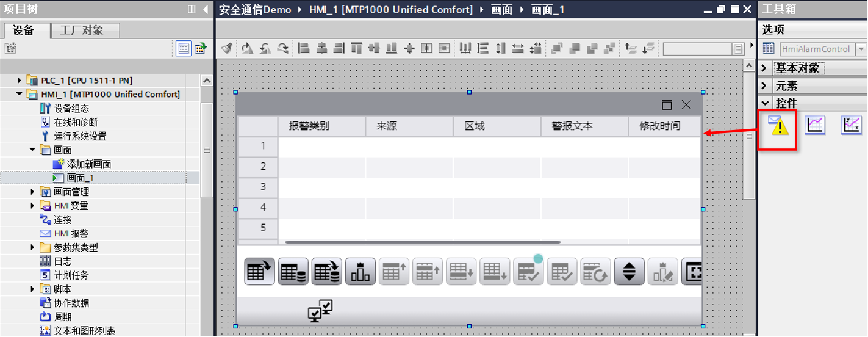Click the acknowledge alarm checkmark button
This screenshot has width=868, height=337.
pyautogui.click(x=528, y=271)
